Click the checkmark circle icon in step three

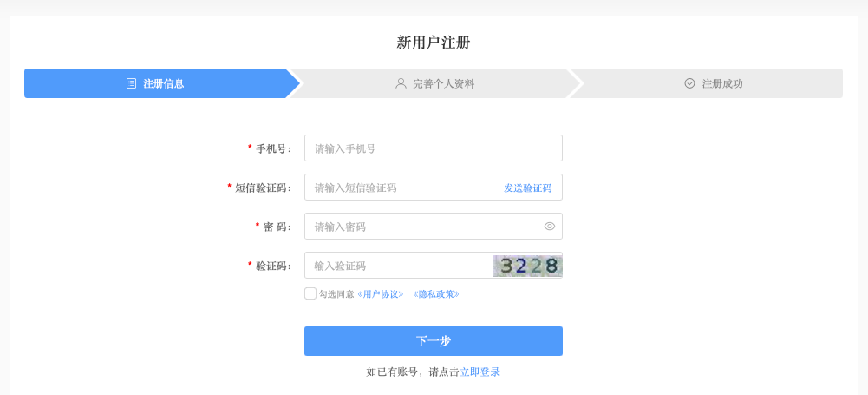click(x=689, y=83)
